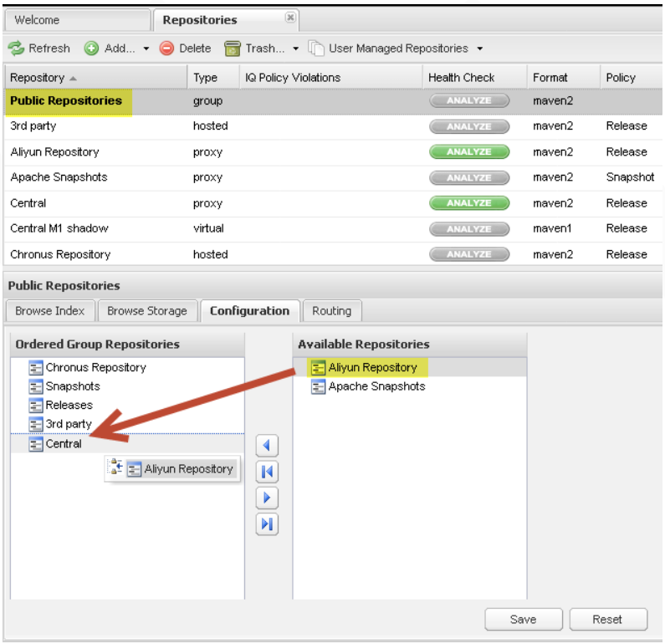Viewport: 665px width, 644px height.
Task: Click the User Managed Repositories pages icon
Action: (316, 49)
